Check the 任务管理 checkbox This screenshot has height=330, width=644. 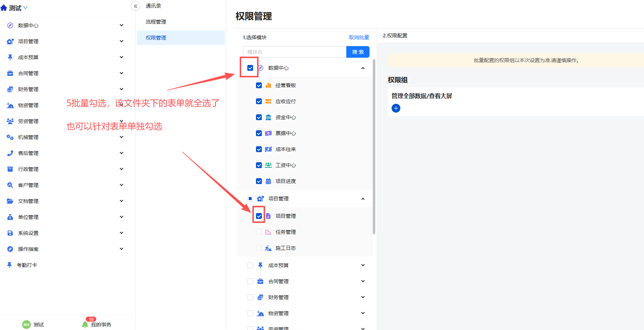[x=259, y=232]
